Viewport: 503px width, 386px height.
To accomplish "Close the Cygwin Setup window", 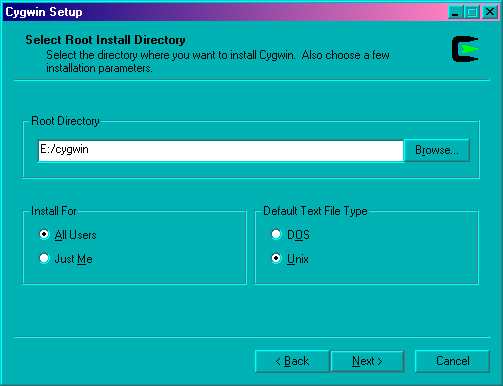I will [x=490, y=12].
